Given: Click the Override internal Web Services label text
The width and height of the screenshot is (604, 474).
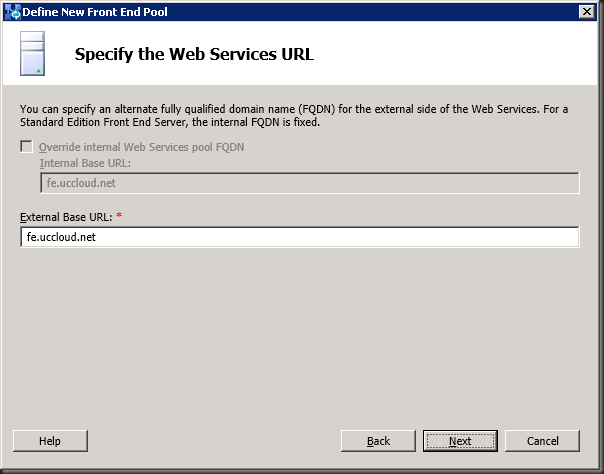Looking at the screenshot, I should [x=141, y=147].
